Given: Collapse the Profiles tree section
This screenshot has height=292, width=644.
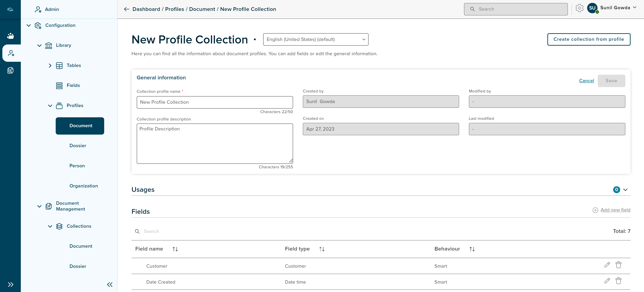Looking at the screenshot, I should 50,106.
